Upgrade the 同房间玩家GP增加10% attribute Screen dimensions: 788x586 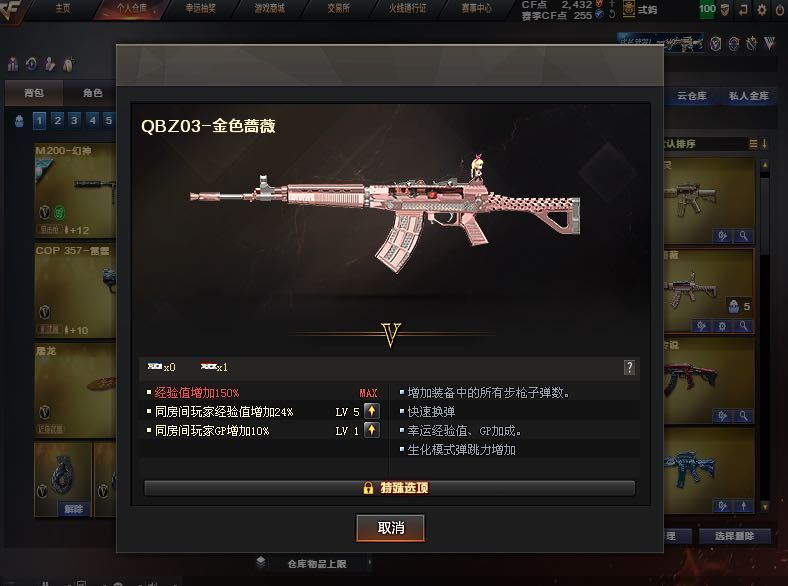click(x=371, y=430)
